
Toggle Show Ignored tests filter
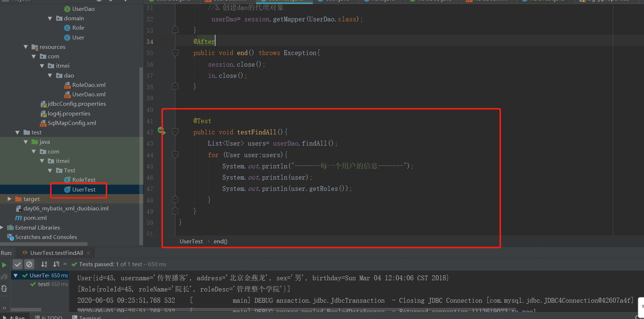(x=30, y=264)
